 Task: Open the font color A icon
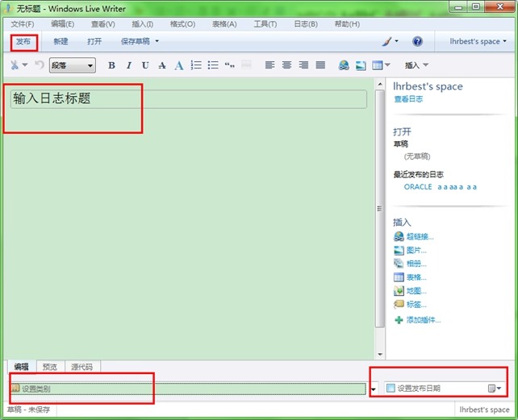179,65
